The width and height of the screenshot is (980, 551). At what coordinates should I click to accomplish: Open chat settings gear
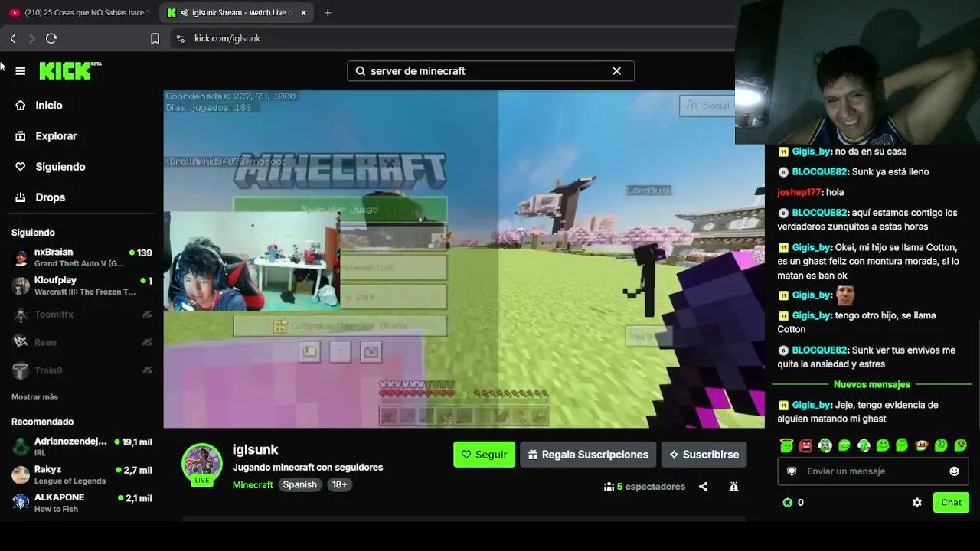click(916, 503)
